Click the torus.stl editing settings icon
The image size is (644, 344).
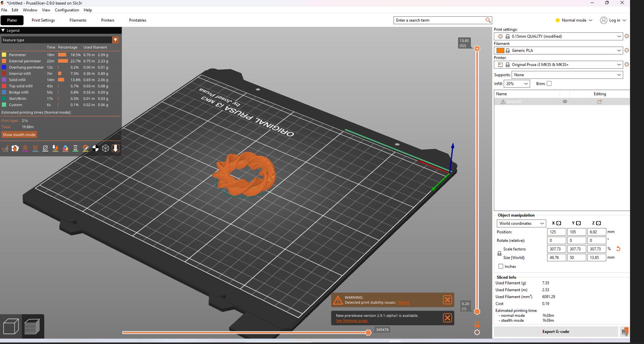click(x=599, y=101)
